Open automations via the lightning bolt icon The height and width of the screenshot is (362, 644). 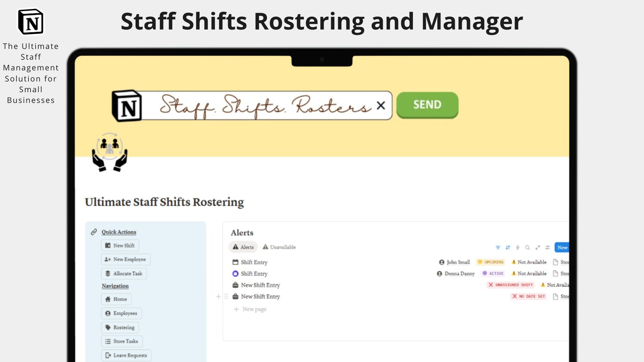(x=518, y=247)
